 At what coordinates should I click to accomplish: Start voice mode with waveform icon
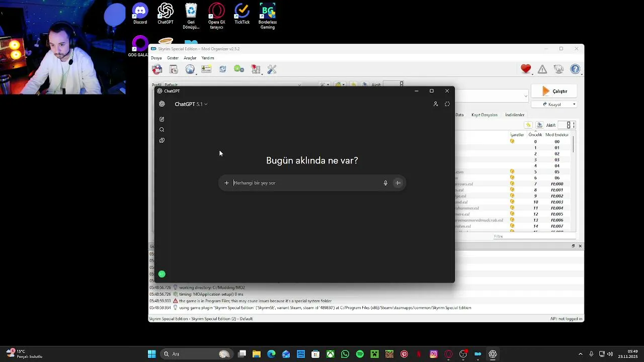pyautogui.click(x=398, y=183)
